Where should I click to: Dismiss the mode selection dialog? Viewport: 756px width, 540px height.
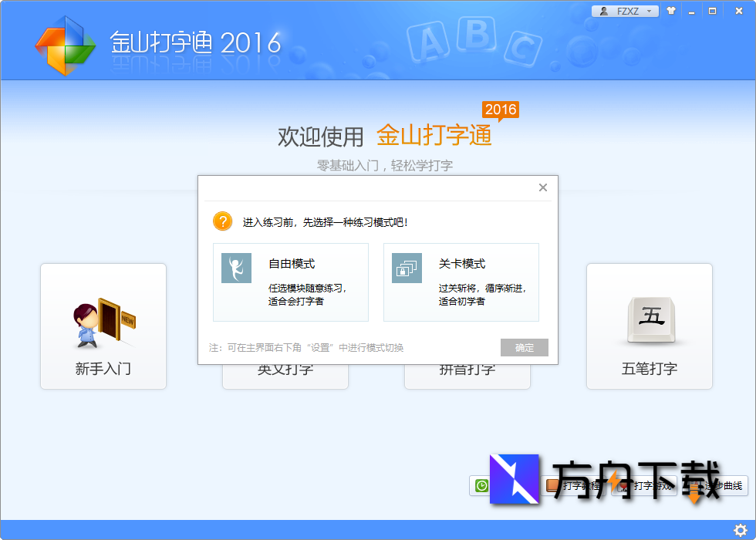(542, 187)
